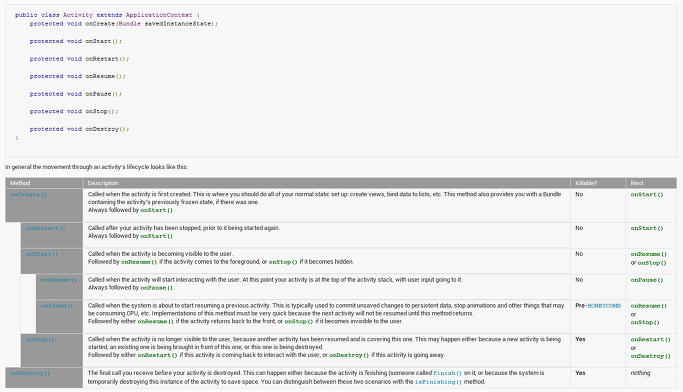Open the HONEYCOMB link in Killable column
This screenshot has width=683, height=392.
point(604,306)
